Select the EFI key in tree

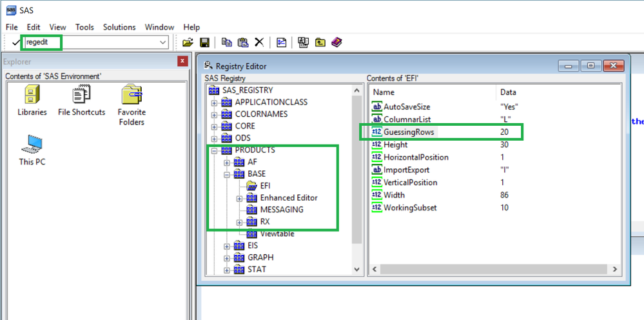[259, 186]
